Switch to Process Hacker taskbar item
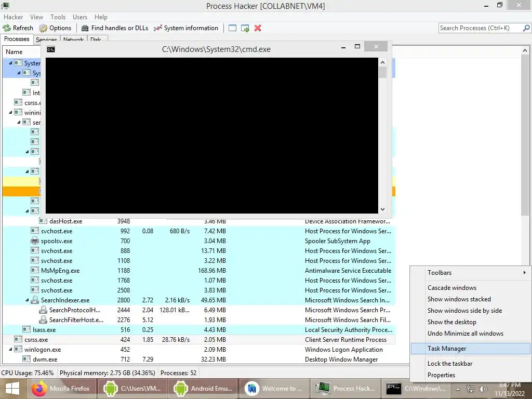The width and height of the screenshot is (532, 399). coord(345,389)
